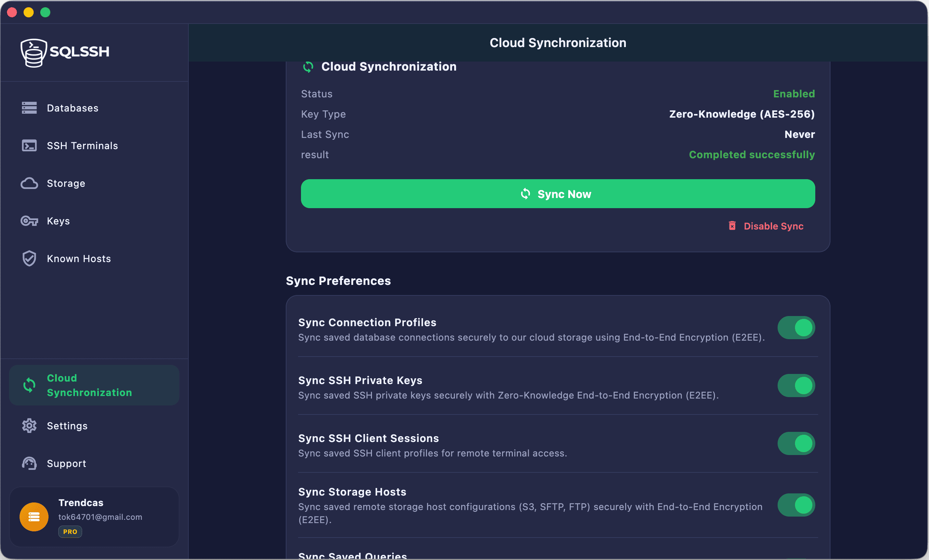This screenshot has height=560, width=929.
Task: Click the yellow minimize window button
Action: [x=29, y=12]
